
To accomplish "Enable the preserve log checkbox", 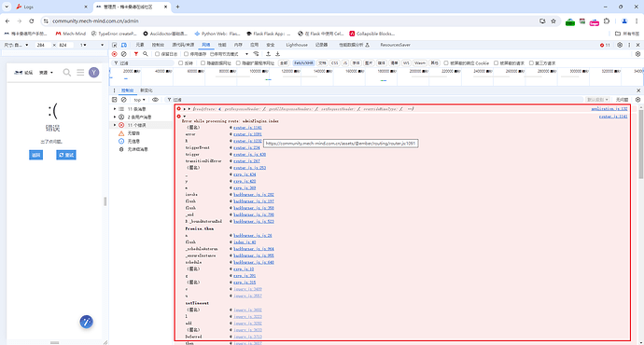I will click(x=158, y=54).
